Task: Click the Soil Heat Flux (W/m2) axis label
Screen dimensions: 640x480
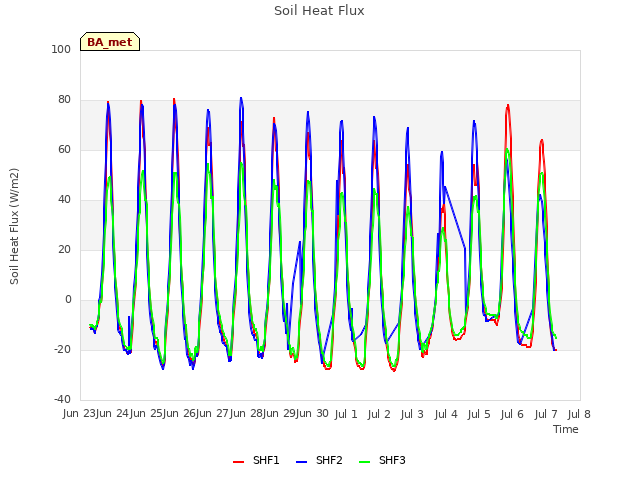Action: click(x=14, y=226)
